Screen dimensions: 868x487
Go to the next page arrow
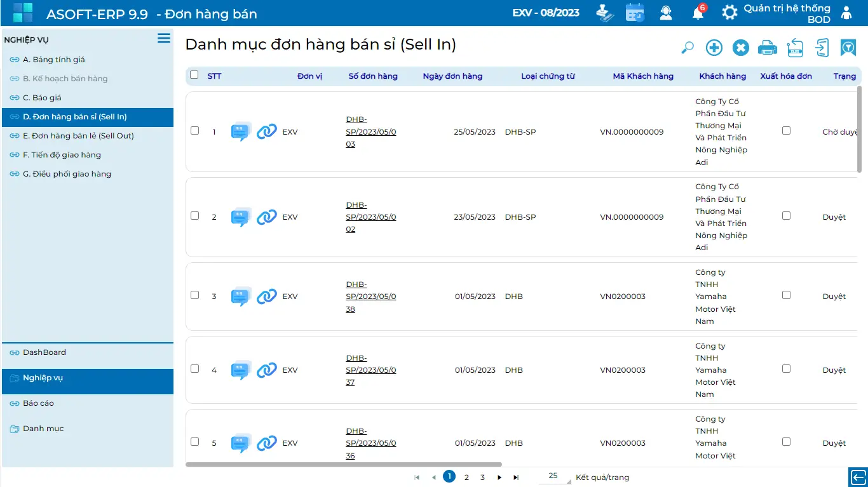[x=499, y=477]
